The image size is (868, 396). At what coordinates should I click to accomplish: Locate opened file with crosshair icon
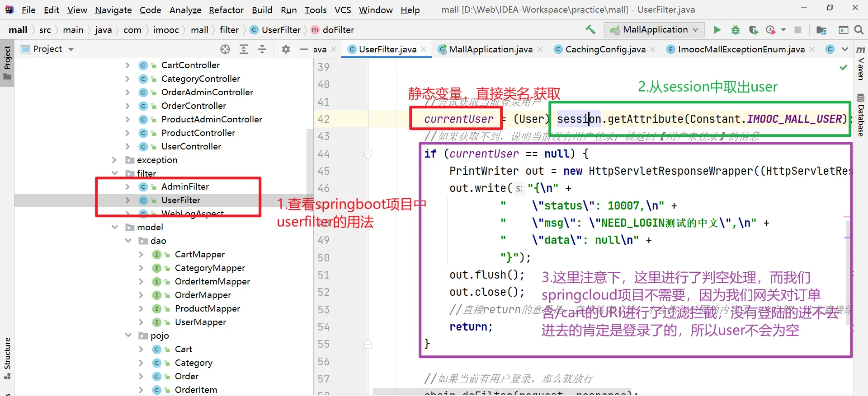[225, 49]
